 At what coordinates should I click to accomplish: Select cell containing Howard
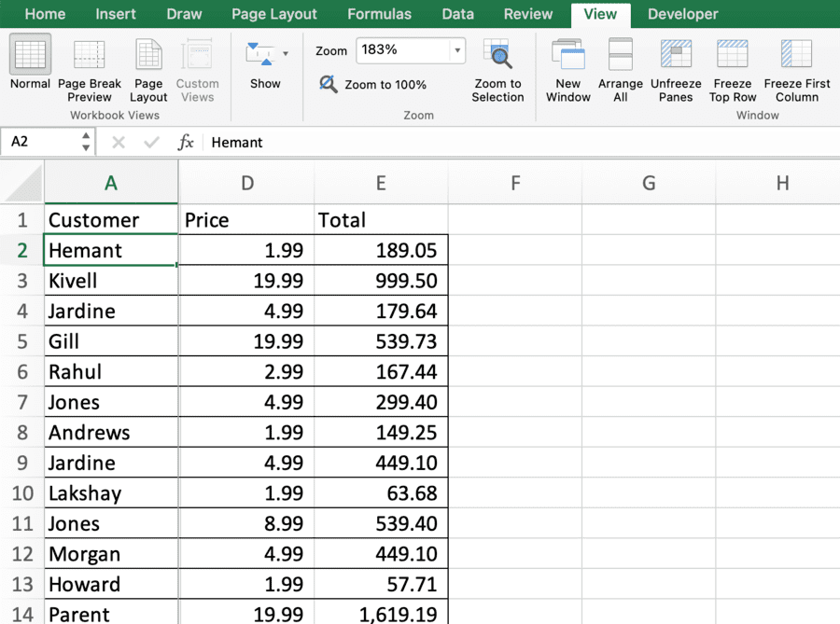point(111,584)
